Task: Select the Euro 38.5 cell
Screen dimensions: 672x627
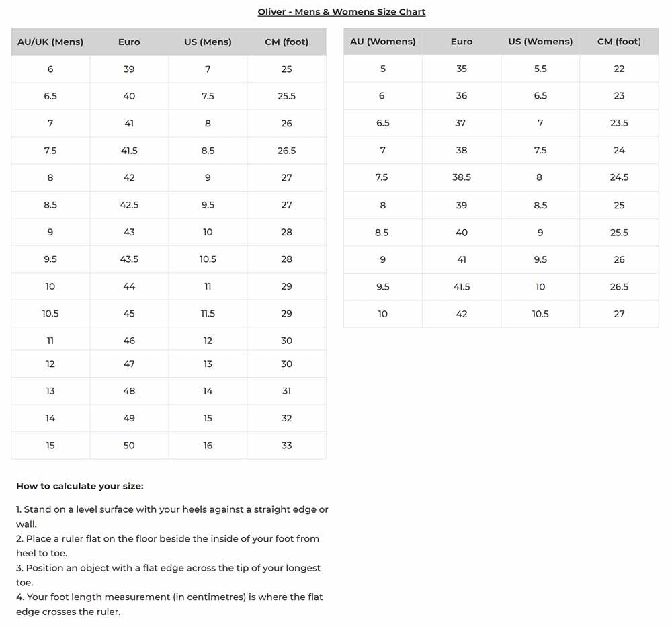Action: pyautogui.click(x=462, y=177)
